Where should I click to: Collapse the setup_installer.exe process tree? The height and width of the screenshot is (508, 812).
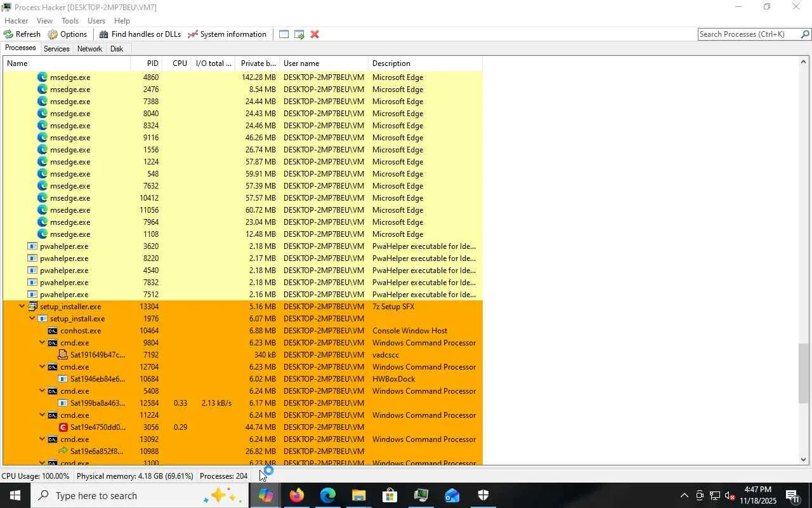click(x=22, y=307)
